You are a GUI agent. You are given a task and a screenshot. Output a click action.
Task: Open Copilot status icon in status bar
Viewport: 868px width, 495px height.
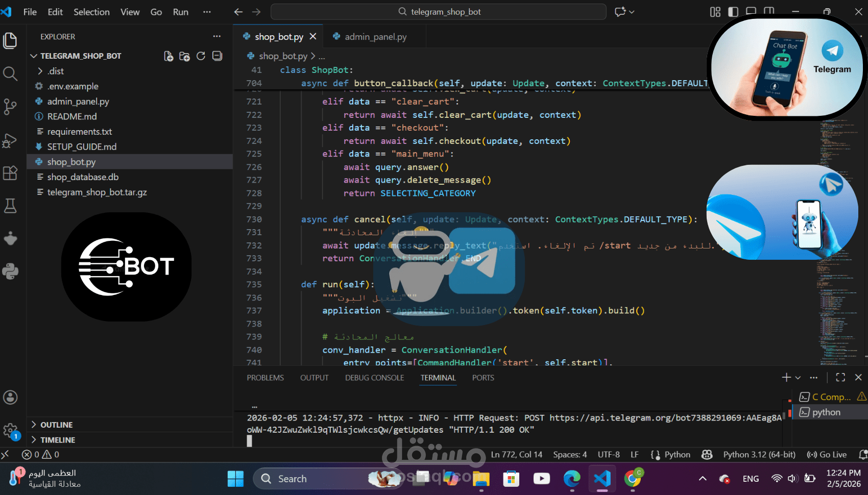(707, 455)
